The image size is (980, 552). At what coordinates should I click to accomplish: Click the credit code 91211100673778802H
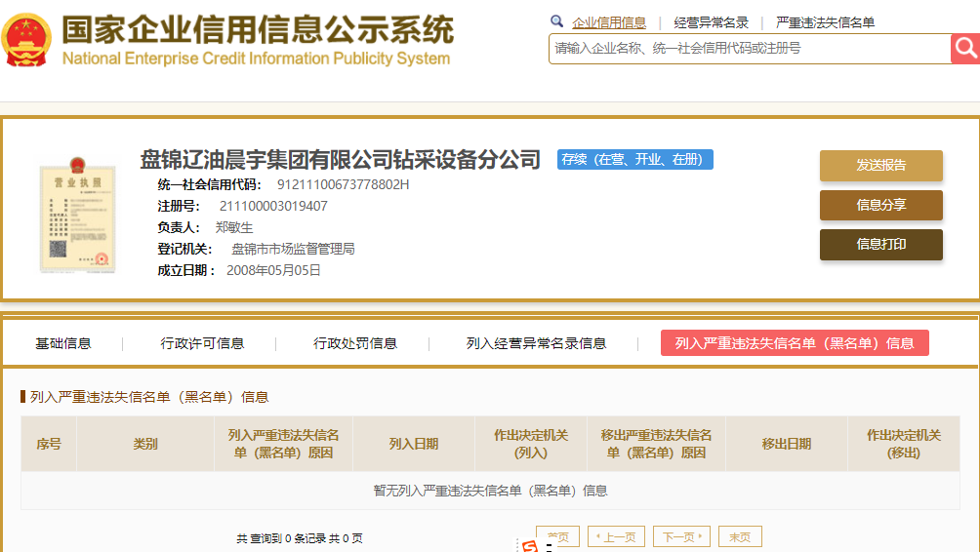point(344,185)
